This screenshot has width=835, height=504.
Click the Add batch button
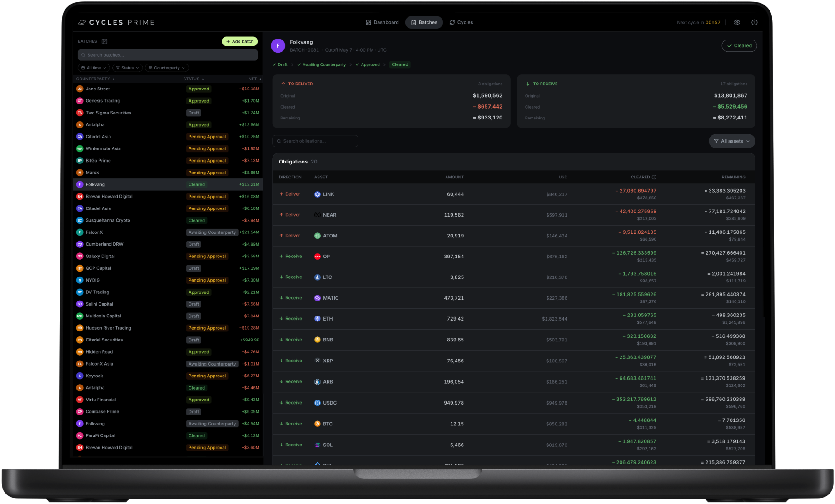click(240, 41)
